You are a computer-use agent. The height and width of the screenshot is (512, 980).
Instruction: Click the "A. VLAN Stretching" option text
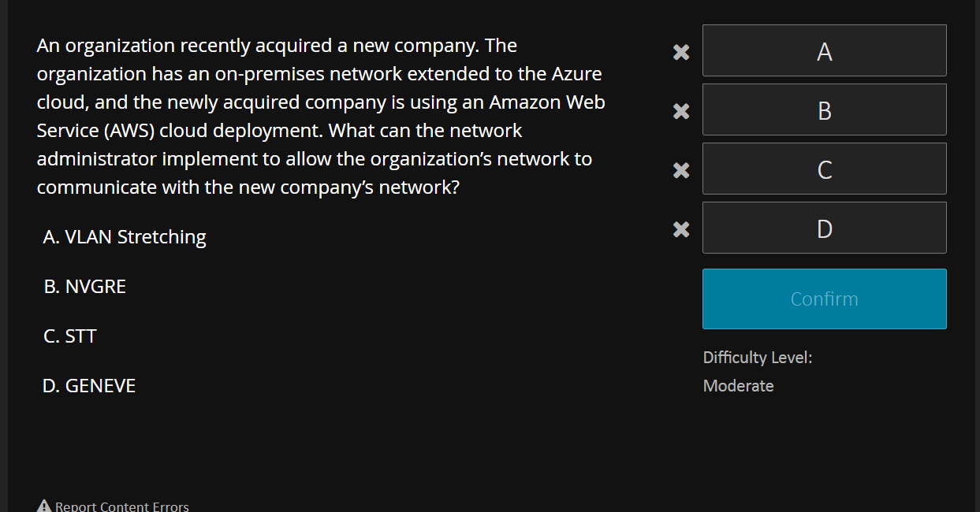[124, 236]
